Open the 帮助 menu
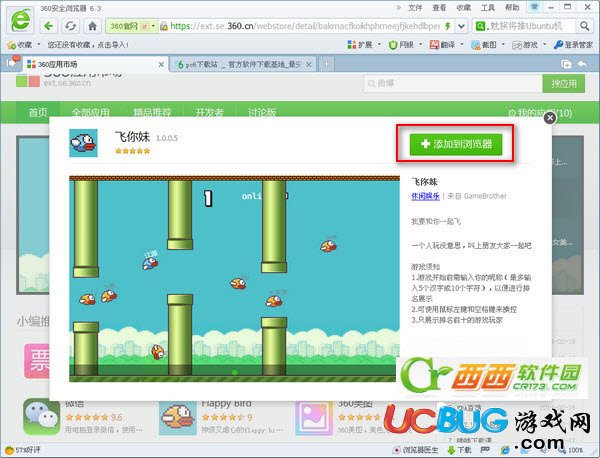Image resolution: width=600 pixels, height=458 pixels. (512, 7)
